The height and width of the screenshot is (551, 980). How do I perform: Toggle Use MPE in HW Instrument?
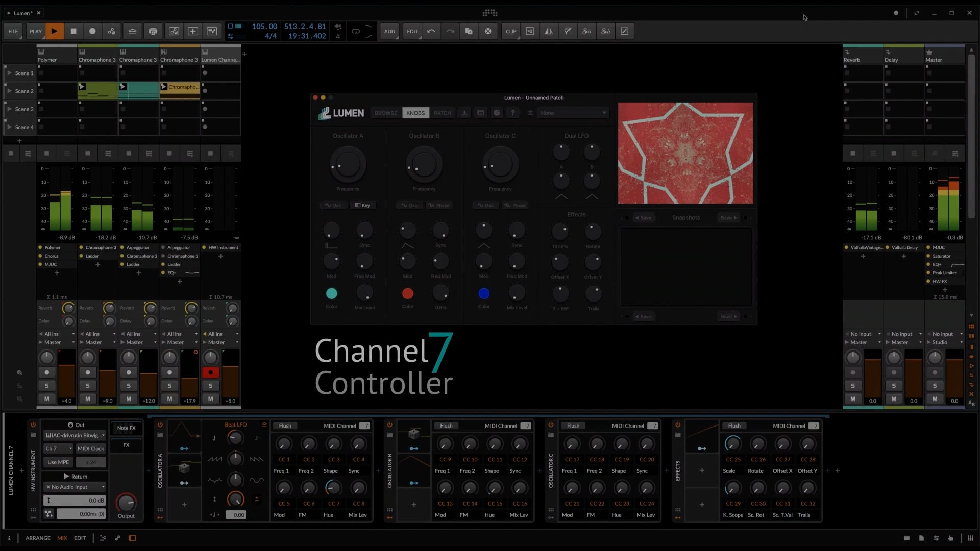coord(58,462)
